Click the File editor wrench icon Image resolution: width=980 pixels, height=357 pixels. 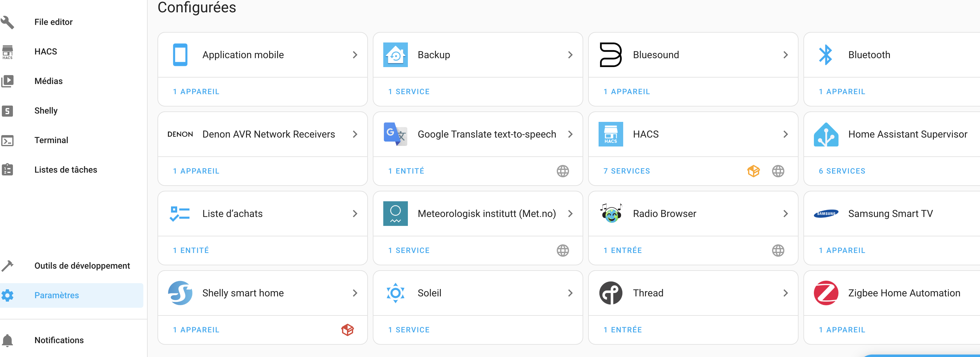pos(7,22)
